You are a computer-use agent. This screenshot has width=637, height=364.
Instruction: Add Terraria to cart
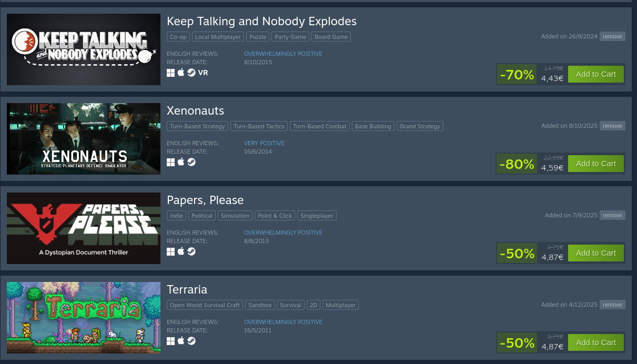[596, 342]
